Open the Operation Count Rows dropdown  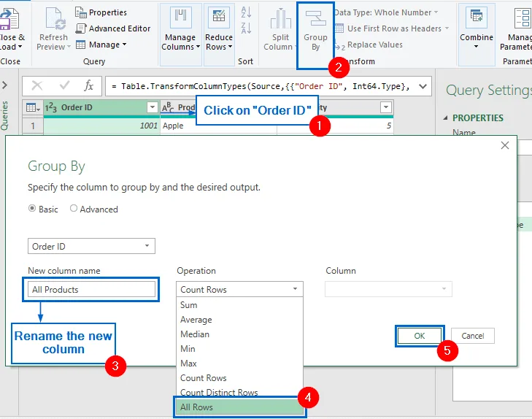point(239,289)
